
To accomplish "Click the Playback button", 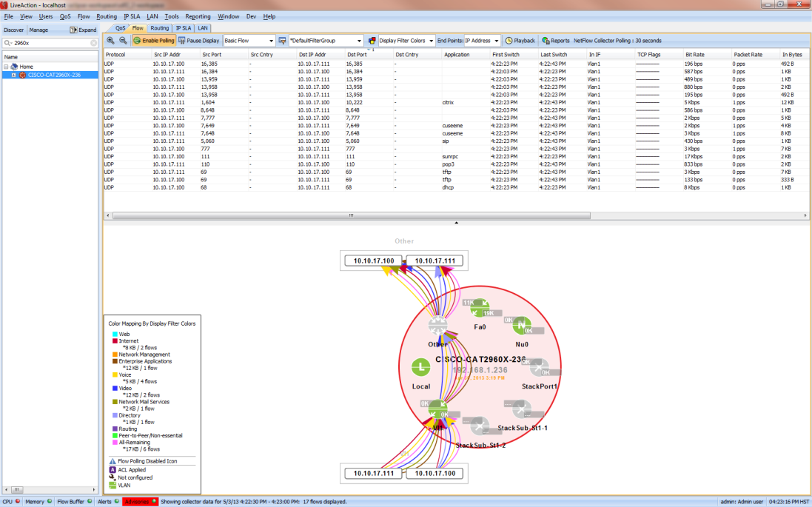I will click(520, 41).
